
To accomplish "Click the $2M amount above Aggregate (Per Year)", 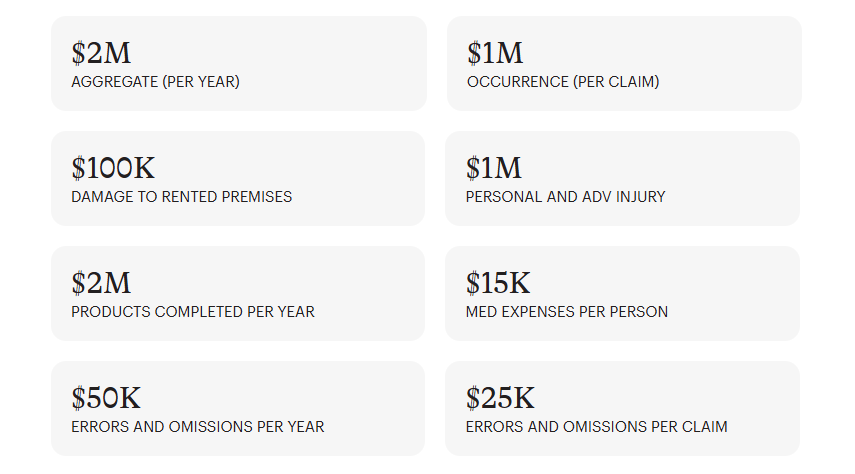I will tap(101, 53).
